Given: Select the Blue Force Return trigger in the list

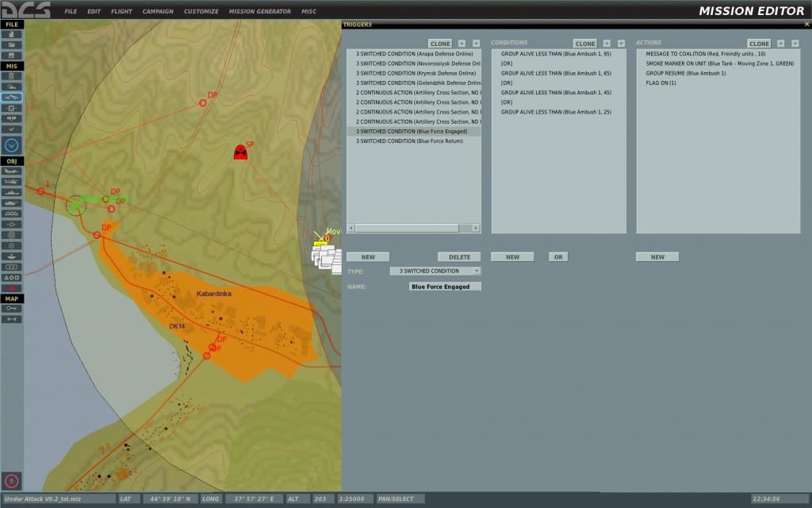Looking at the screenshot, I should [x=412, y=143].
